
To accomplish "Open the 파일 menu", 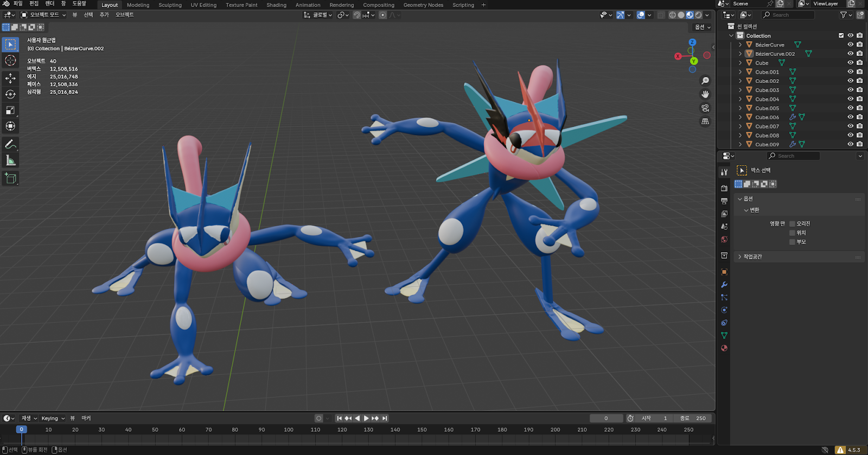I will [18, 4].
